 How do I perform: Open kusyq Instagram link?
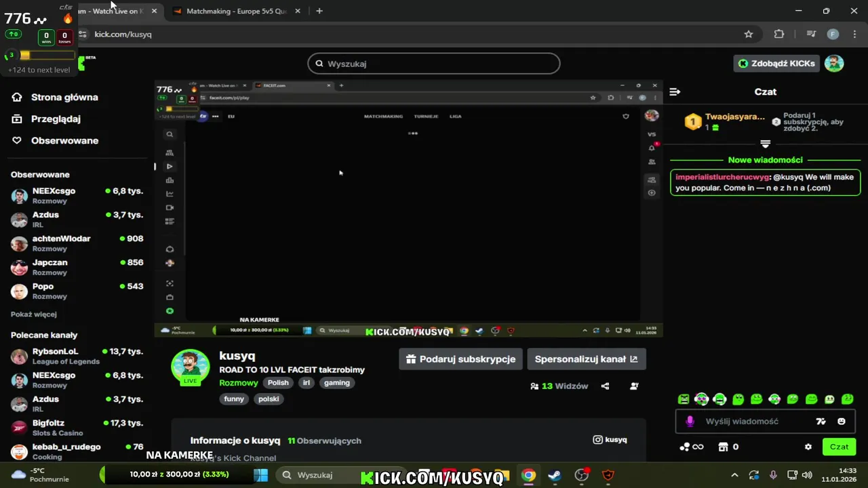610,440
